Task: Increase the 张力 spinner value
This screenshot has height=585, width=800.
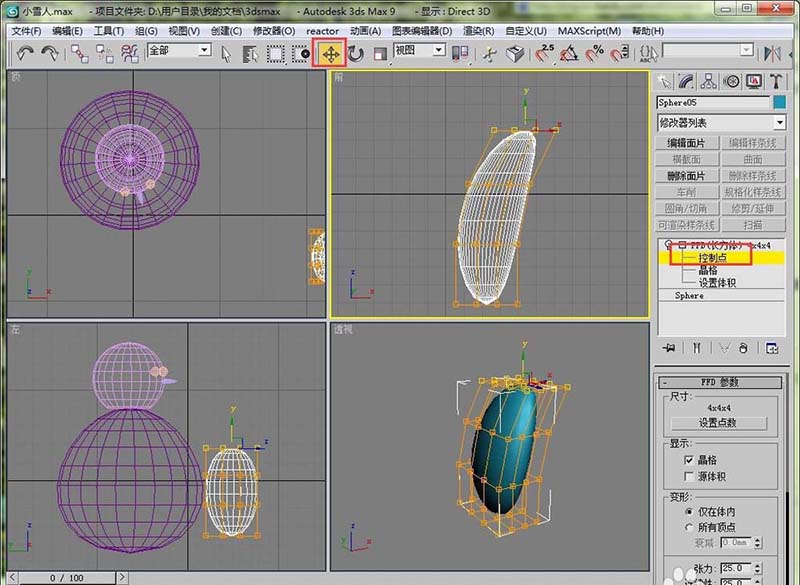Action: coord(758,565)
